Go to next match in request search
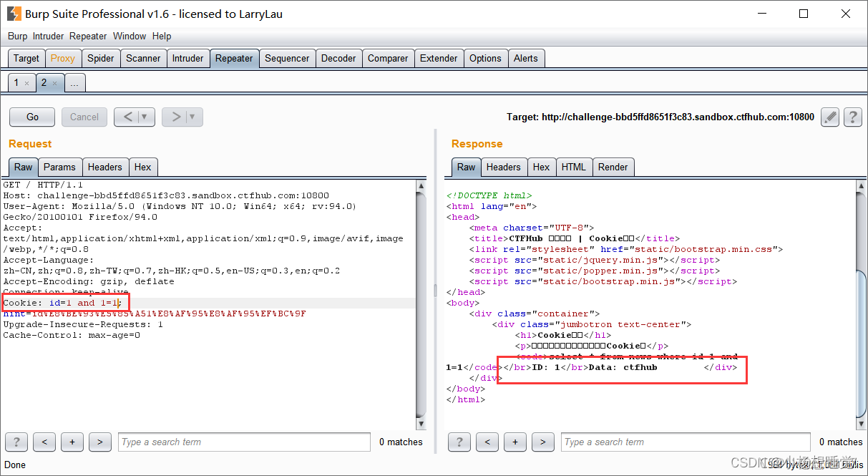This screenshot has height=476, width=868. (x=100, y=442)
